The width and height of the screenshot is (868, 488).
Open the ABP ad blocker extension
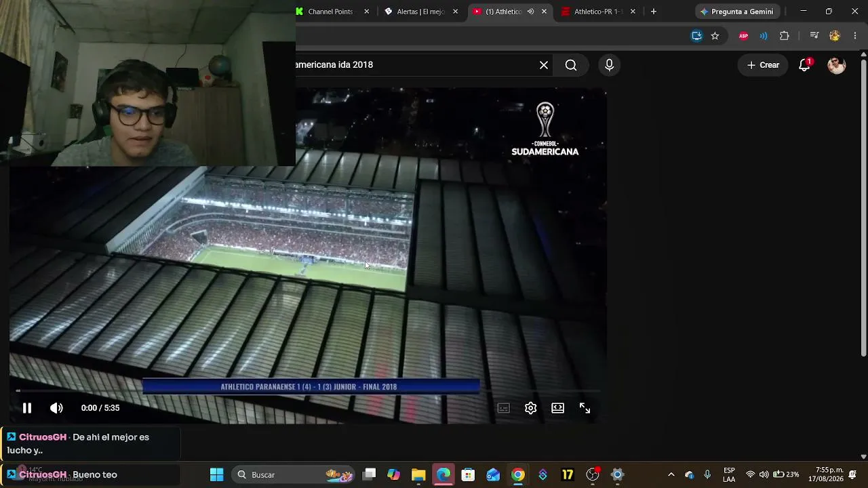(744, 36)
